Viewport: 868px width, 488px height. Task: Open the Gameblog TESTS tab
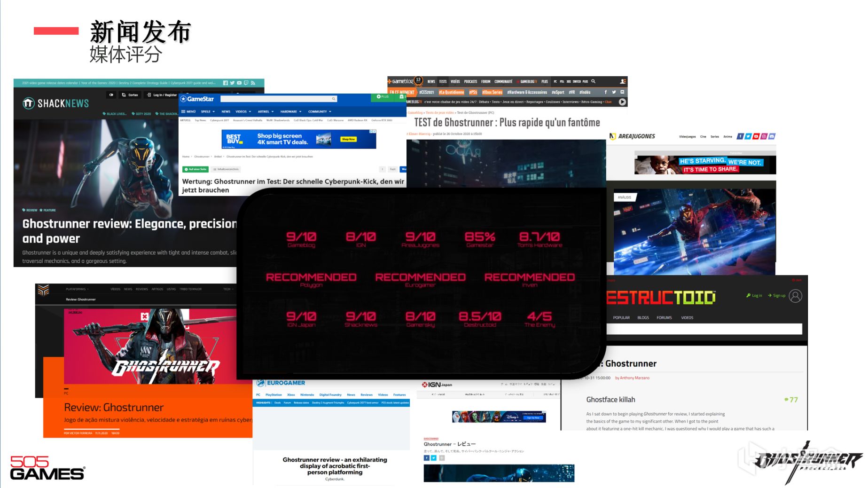443,81
